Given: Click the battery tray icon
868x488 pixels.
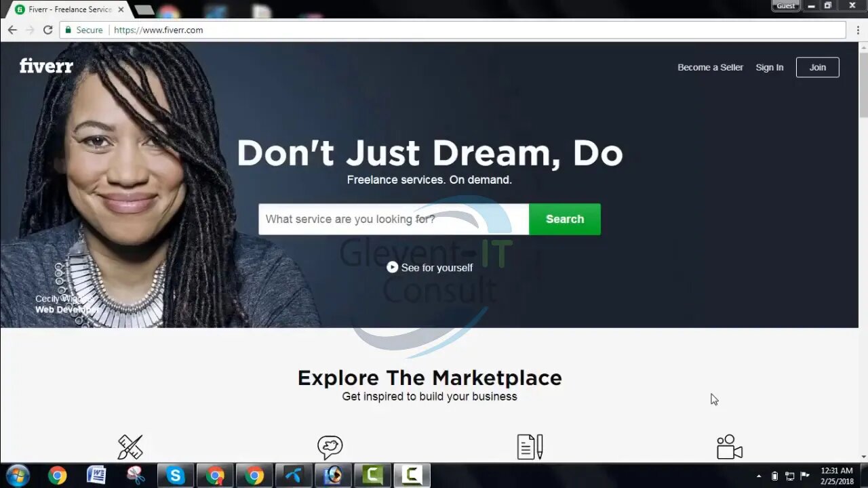Looking at the screenshot, I should pos(774,476).
